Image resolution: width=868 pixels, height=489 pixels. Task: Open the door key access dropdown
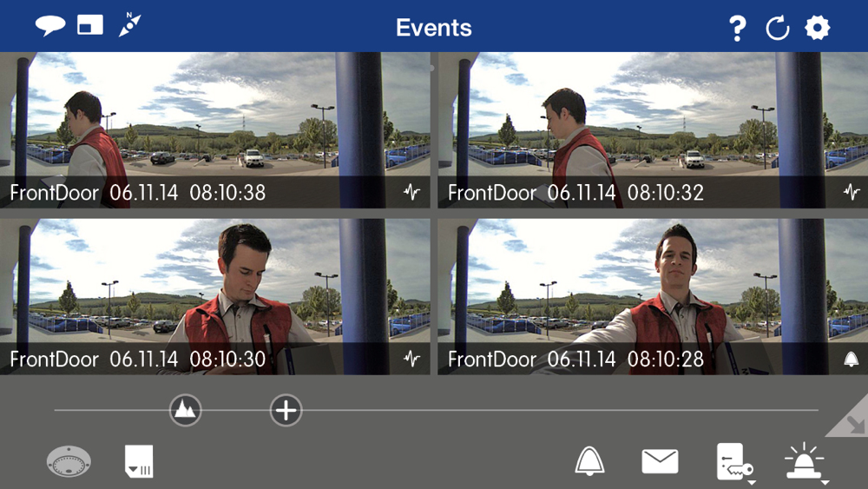coord(735,462)
